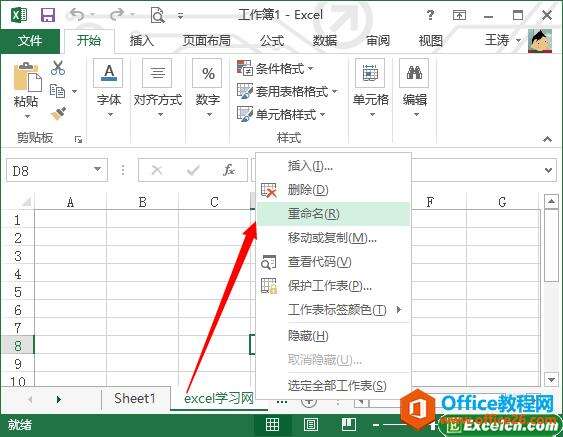Open the 数字 number format group
The width and height of the screenshot is (563, 437).
[208, 89]
